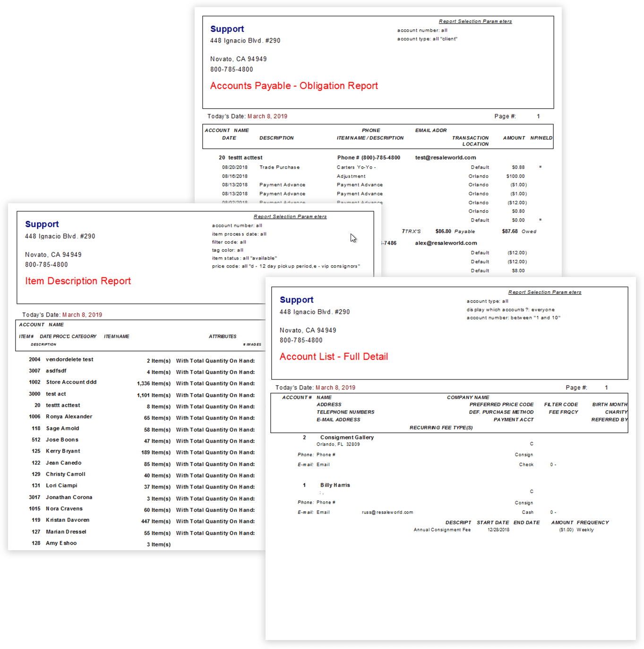Click Nora Cravens account row
644x649 pixels.
click(x=56, y=509)
